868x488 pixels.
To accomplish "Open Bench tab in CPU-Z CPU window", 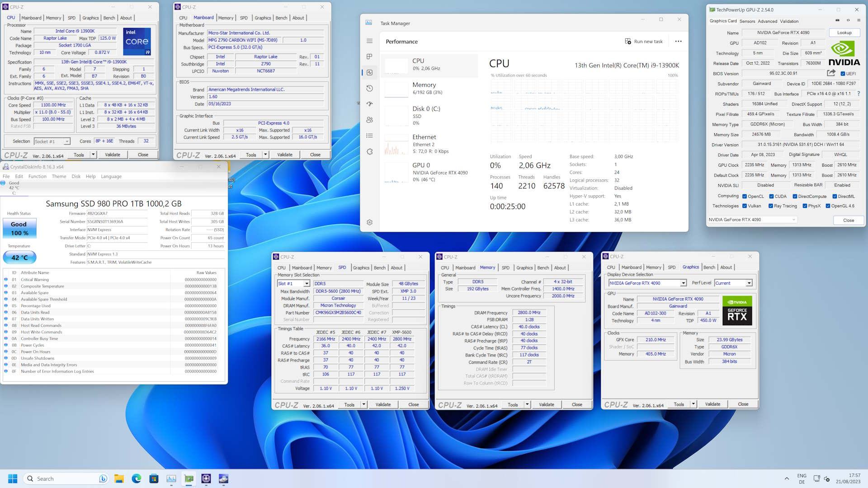I will coord(109,18).
